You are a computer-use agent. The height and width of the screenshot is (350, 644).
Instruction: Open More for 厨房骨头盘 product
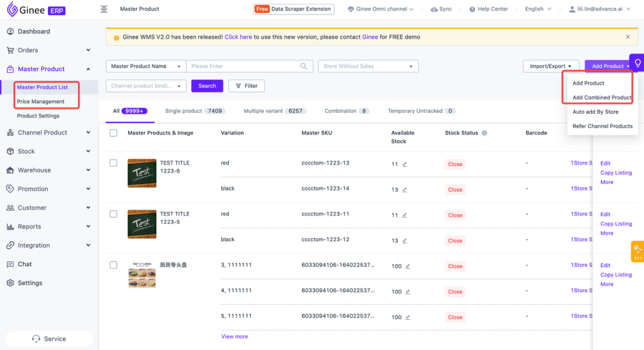coord(607,284)
